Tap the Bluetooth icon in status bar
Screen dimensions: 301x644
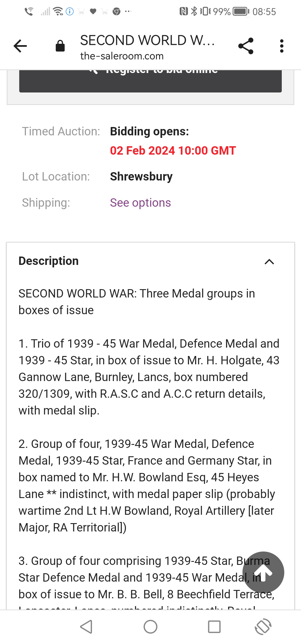(194, 11)
